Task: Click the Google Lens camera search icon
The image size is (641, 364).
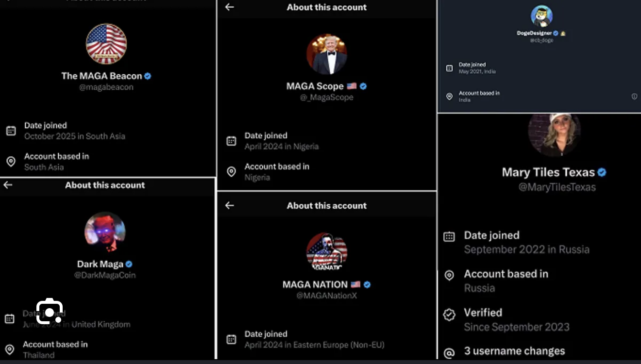Action: (50, 311)
